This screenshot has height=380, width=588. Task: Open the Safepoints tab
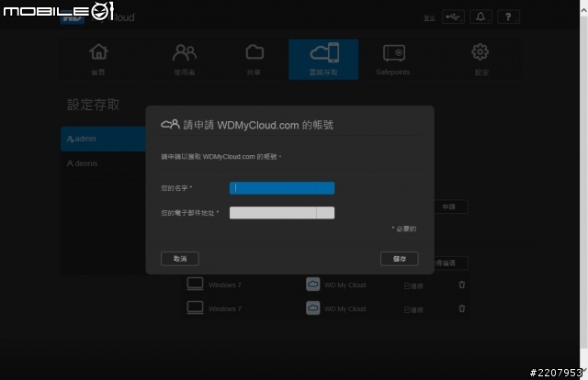coord(393,60)
